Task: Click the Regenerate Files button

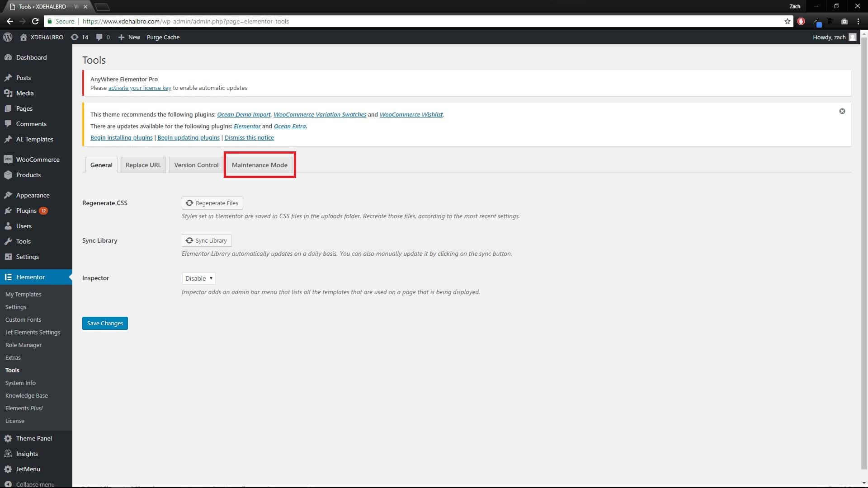Action: [212, 203]
